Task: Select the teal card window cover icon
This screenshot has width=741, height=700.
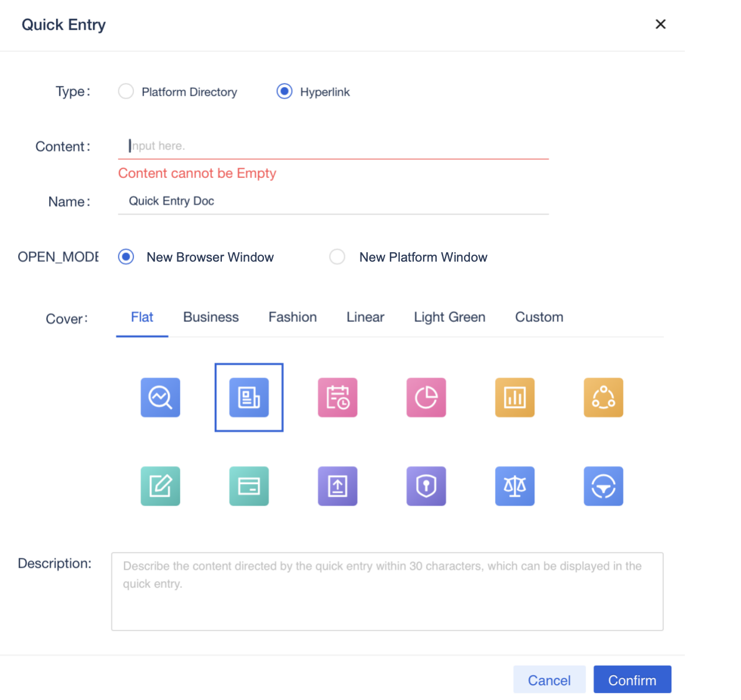Action: 249,486
